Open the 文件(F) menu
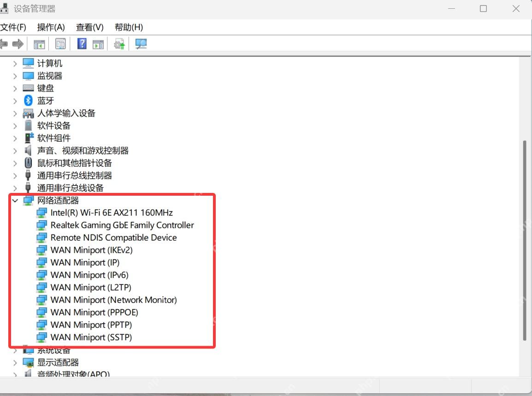This screenshot has height=396, width=532. 13,27
